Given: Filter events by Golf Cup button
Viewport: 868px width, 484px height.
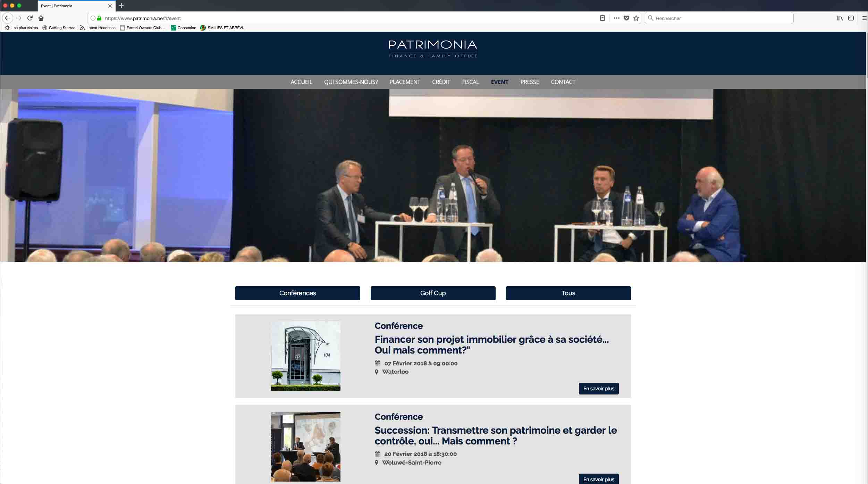Looking at the screenshot, I should pos(433,293).
